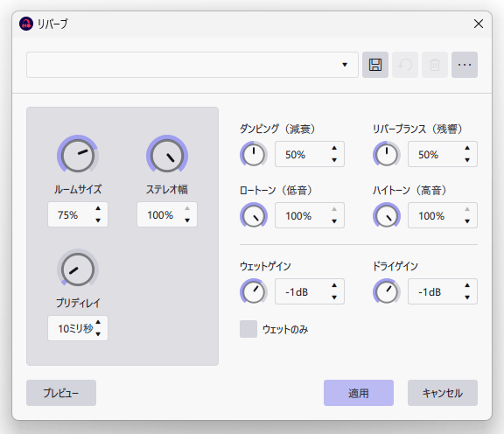Screen dimensions: 504x434
Task: Click the ステレオ幅 100% input field
Action: click(167, 214)
